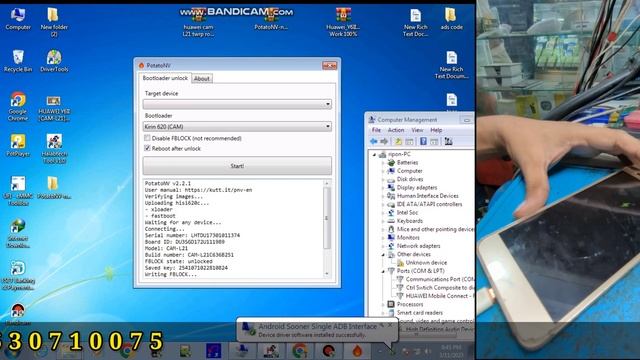Open the Target device dropdown
Image resolution: width=640 pixels, height=360 pixels.
point(237,104)
